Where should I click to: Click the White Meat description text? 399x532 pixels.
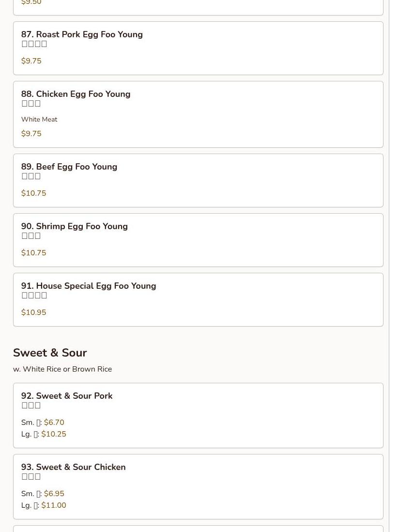(39, 119)
